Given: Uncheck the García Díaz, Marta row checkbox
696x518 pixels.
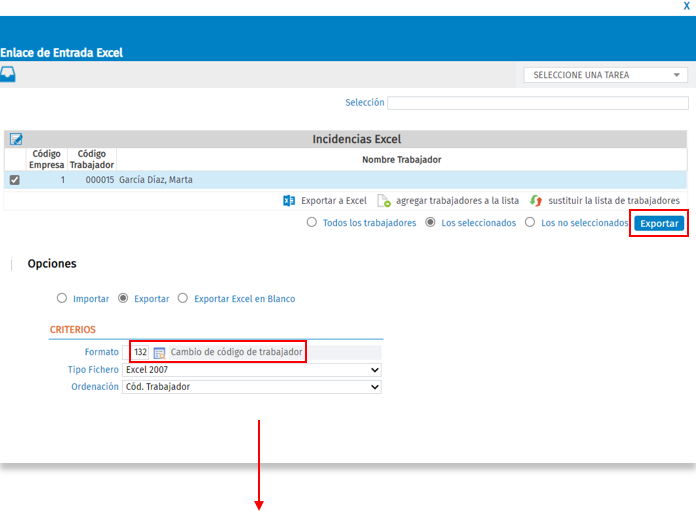Looking at the screenshot, I should [x=15, y=180].
